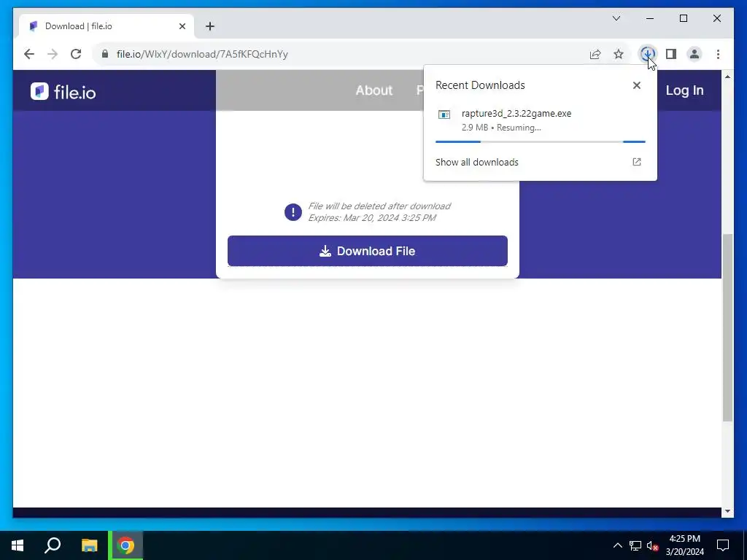Viewport: 747px width, 560px height.
Task: Close the Recent Downloads popup
Action: (x=636, y=85)
